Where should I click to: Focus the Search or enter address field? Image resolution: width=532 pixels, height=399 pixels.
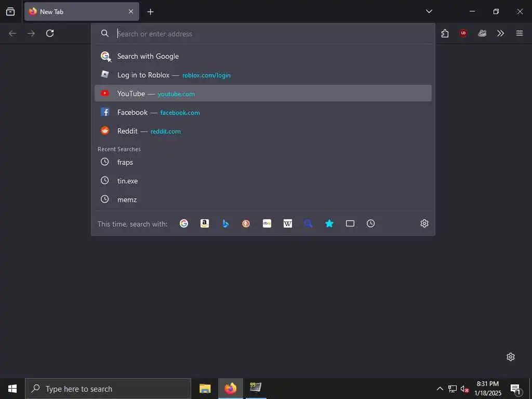263,34
